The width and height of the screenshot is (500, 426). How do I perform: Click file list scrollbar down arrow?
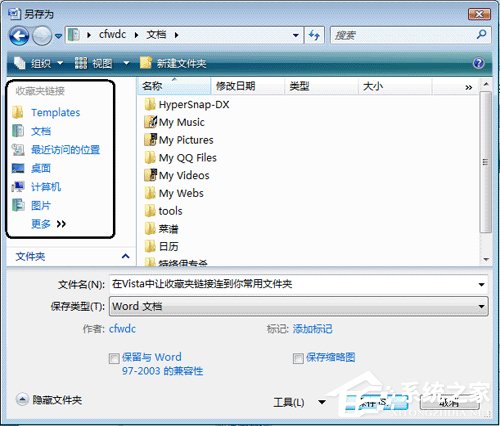tap(486, 259)
